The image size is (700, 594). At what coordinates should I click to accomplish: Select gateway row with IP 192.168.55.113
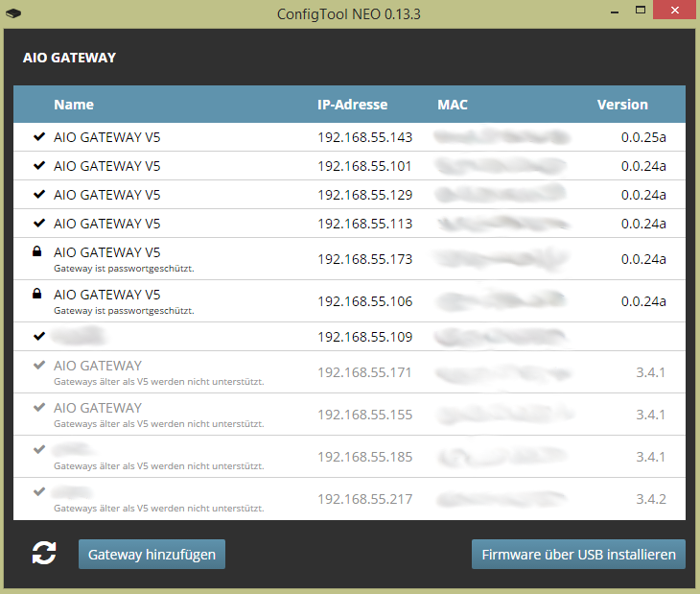point(364,224)
